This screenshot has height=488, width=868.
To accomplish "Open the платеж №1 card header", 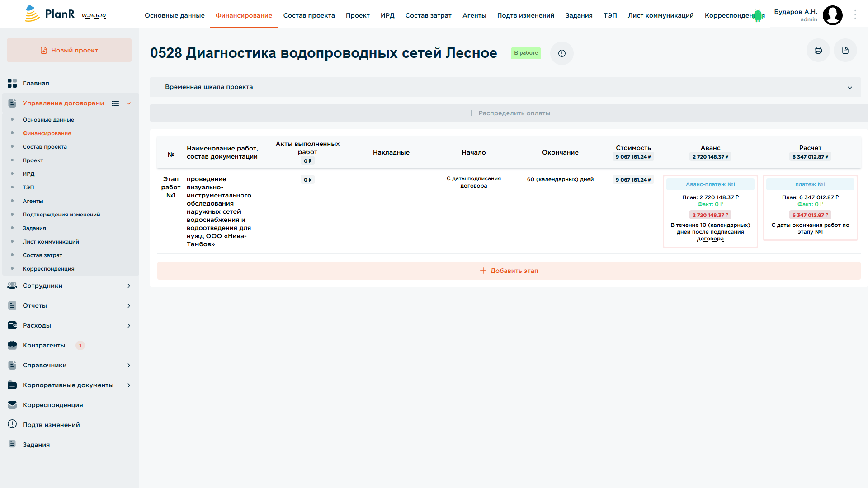I will (x=810, y=184).
